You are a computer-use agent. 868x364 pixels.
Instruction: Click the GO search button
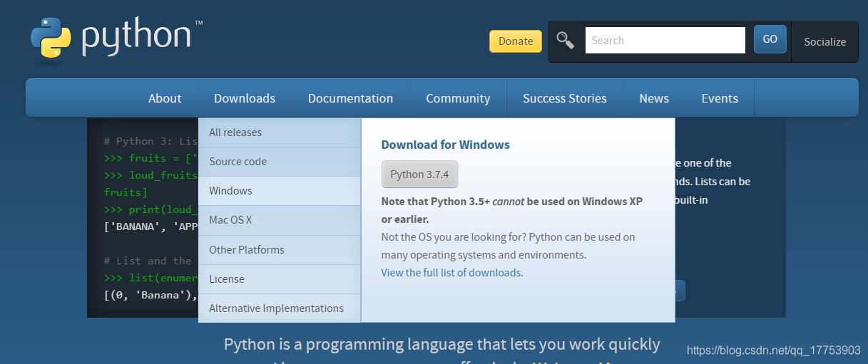tap(770, 39)
